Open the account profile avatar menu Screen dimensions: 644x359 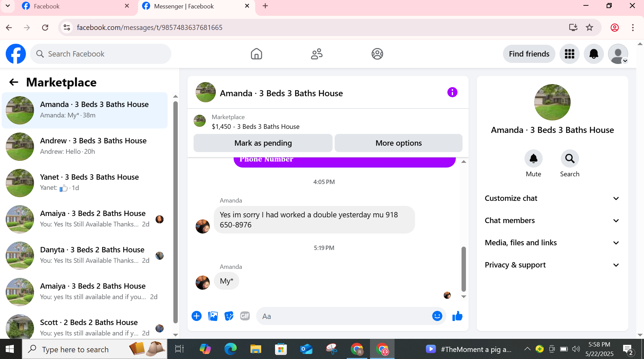click(618, 54)
